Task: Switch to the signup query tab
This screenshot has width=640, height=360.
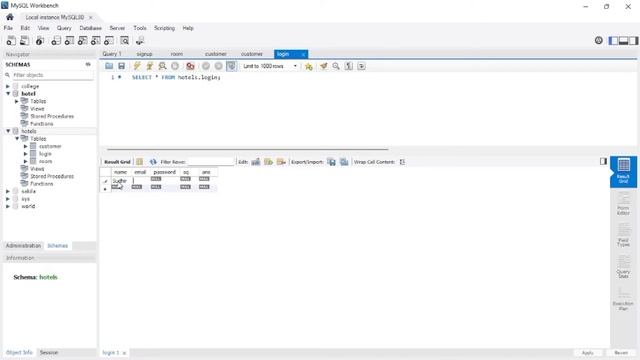Action: click(144, 54)
